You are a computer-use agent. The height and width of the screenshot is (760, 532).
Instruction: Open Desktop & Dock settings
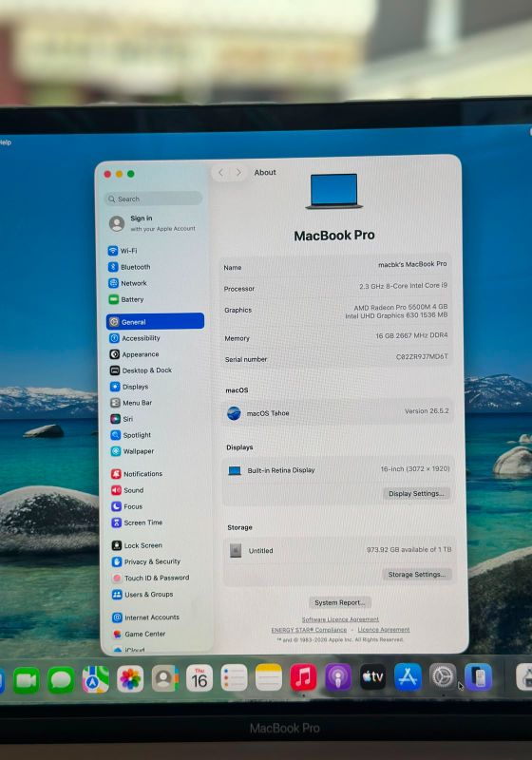click(x=141, y=370)
